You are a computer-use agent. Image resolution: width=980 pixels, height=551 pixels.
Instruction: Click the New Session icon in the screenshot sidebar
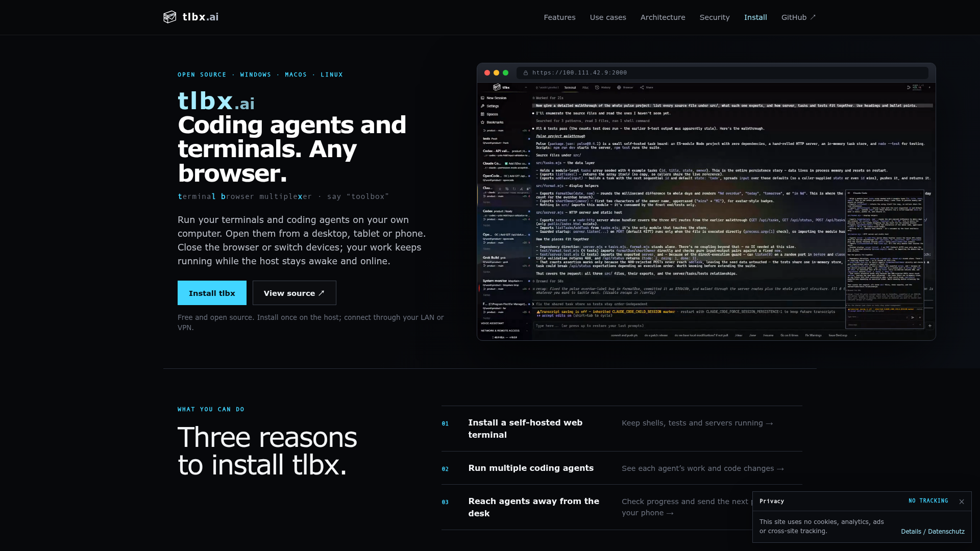482,98
